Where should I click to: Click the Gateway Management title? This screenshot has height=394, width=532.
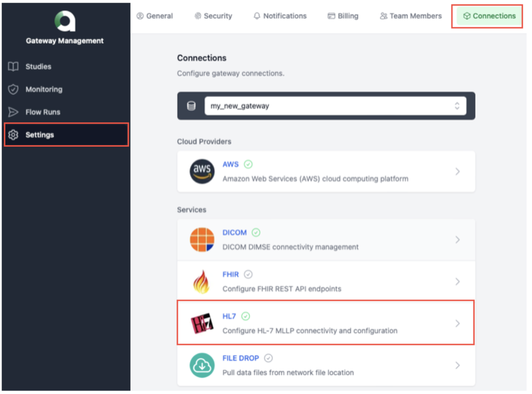[x=65, y=41]
